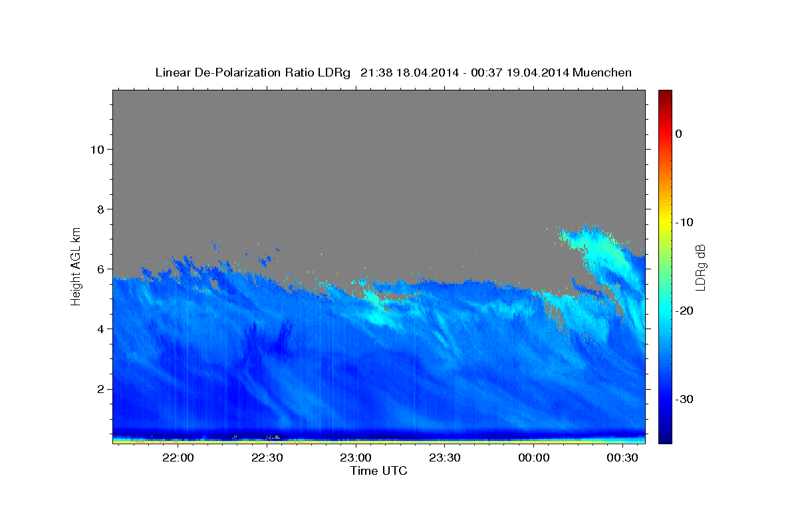This screenshot has height=532, width=798.
Task: Click the 22:30 time tick label
Action: click(267, 458)
